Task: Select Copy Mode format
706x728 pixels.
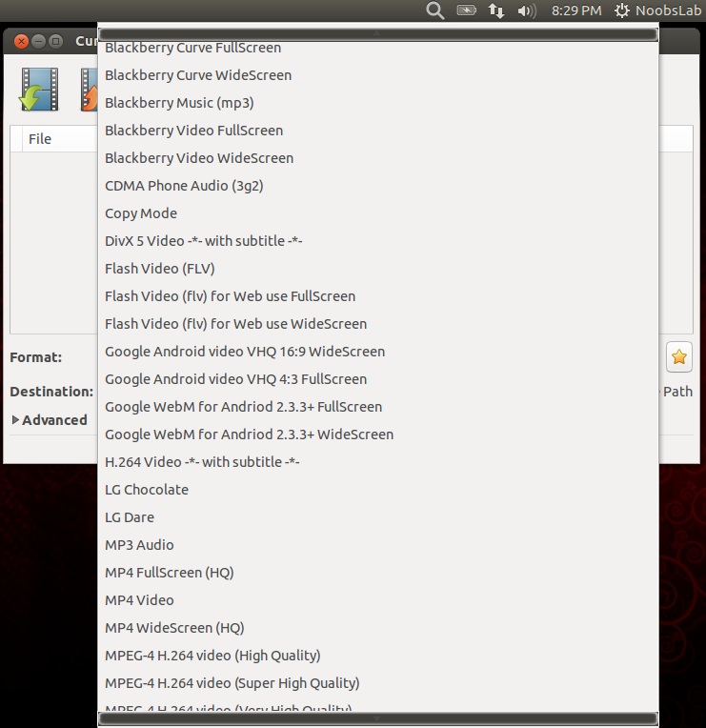Action: [x=378, y=213]
